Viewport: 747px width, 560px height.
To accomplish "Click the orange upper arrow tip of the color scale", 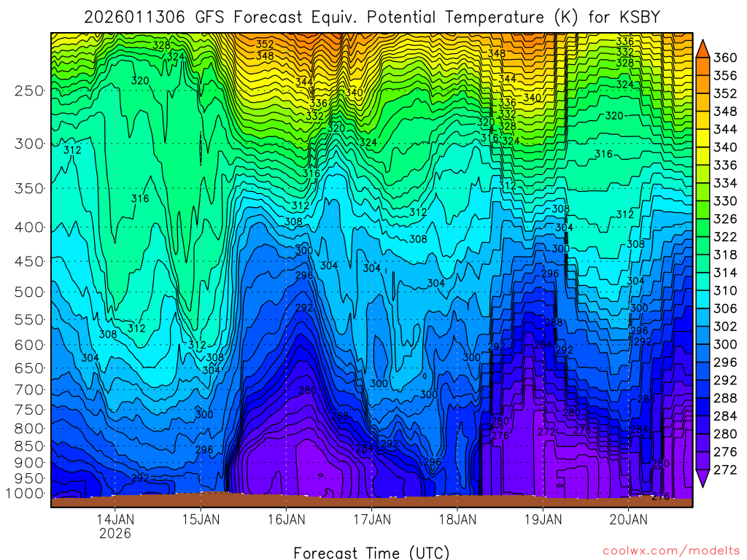I will (703, 49).
